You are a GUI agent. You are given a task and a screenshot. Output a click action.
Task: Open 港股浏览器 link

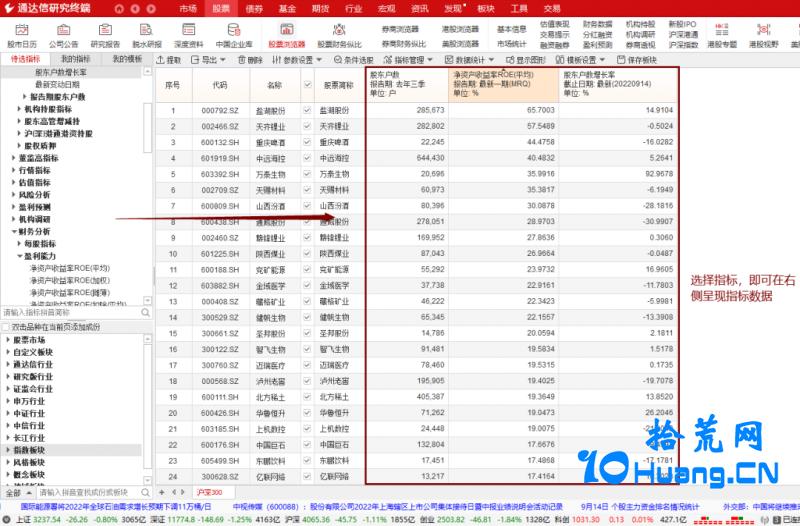(460, 29)
